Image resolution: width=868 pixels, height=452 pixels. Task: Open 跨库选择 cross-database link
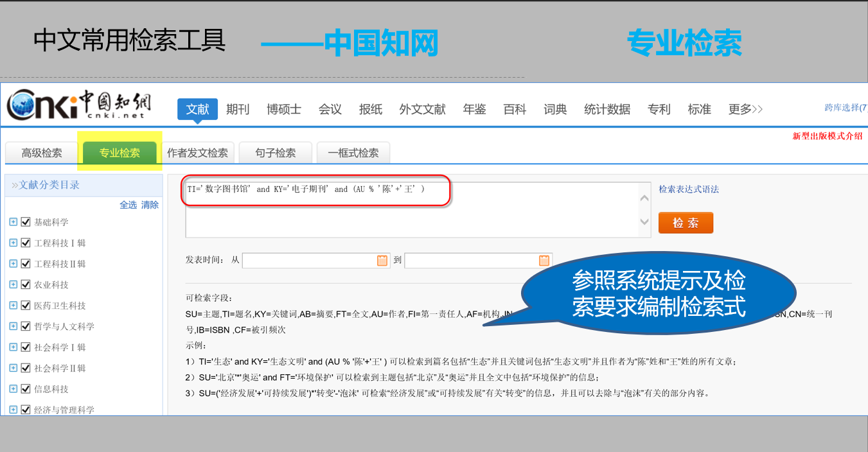(x=846, y=108)
